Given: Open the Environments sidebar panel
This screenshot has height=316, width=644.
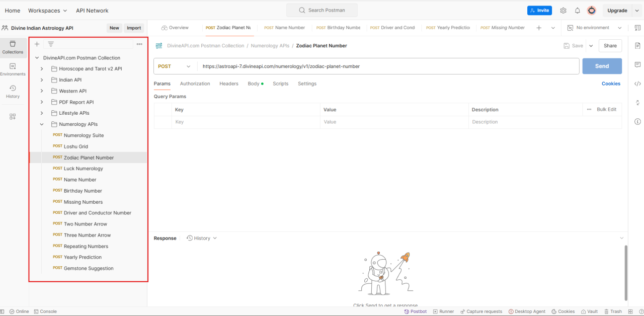Looking at the screenshot, I should (x=13, y=69).
